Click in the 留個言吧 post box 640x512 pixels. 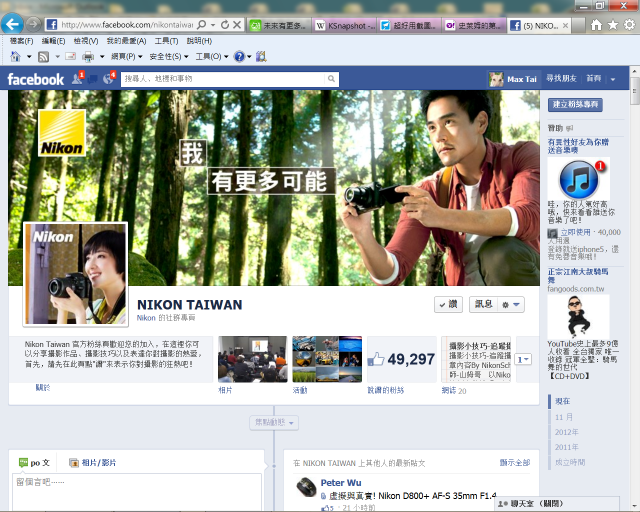pyautogui.click(x=137, y=492)
